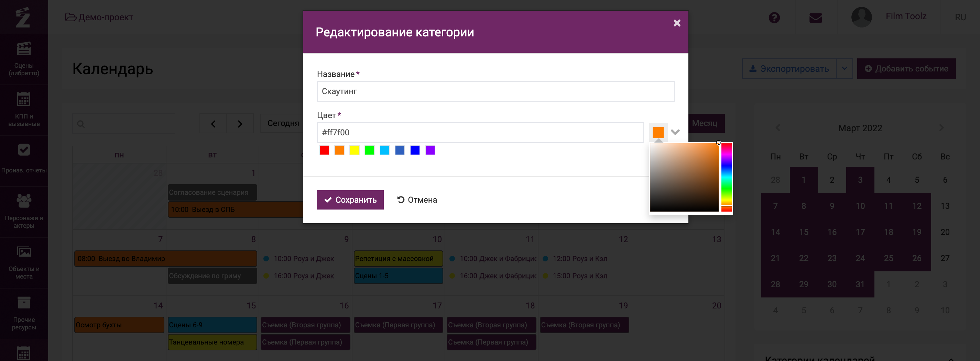Open the Демо-проект project link
The width and height of the screenshot is (980, 361).
point(105,17)
